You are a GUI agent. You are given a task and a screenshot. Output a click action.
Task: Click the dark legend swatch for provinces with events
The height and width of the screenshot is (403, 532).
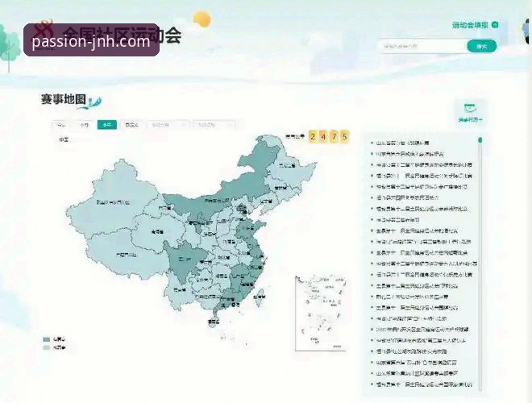click(x=47, y=339)
